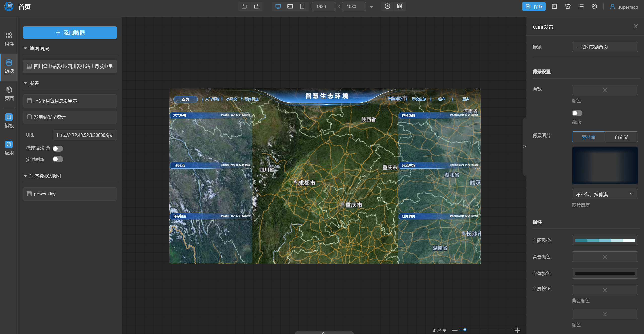The height and width of the screenshot is (334, 644).
Task: Open the QR code icon
Action: click(x=400, y=6)
